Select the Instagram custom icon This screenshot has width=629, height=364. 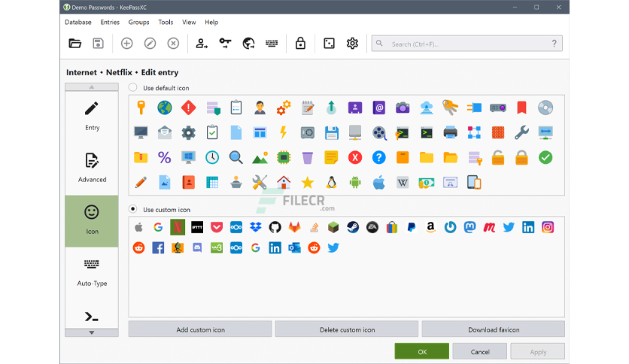548,227
